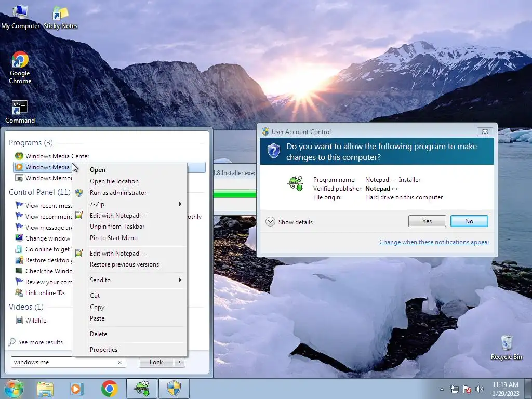Viewport: 532px width, 399px height.
Task: Click first Edit with Notepad++ entry
Action: click(x=129, y=216)
